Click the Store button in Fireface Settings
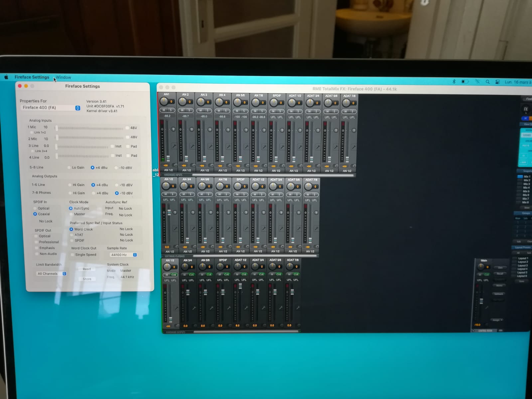Screen dimensions: 532x399 [86, 279]
